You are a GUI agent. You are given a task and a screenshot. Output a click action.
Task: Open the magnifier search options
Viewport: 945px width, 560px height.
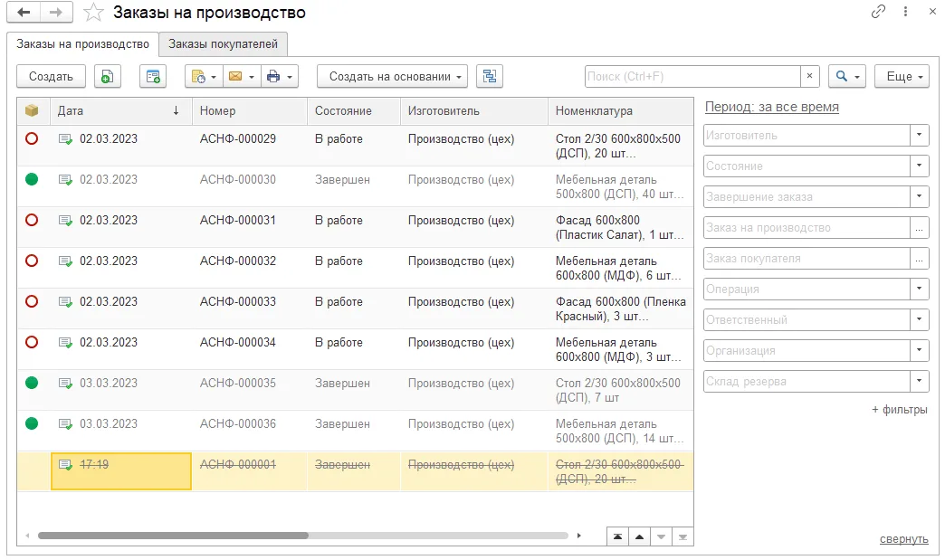tap(847, 77)
